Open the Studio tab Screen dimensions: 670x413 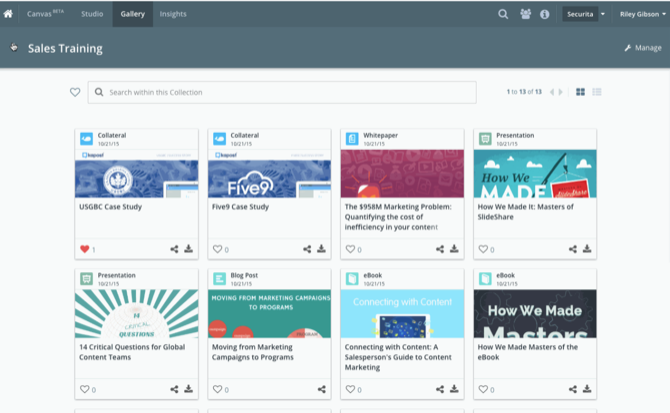point(92,15)
